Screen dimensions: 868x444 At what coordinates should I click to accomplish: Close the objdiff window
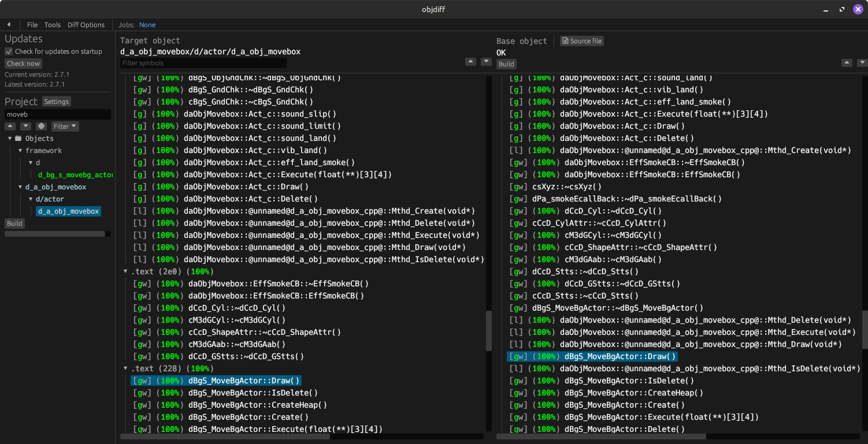[858, 9]
